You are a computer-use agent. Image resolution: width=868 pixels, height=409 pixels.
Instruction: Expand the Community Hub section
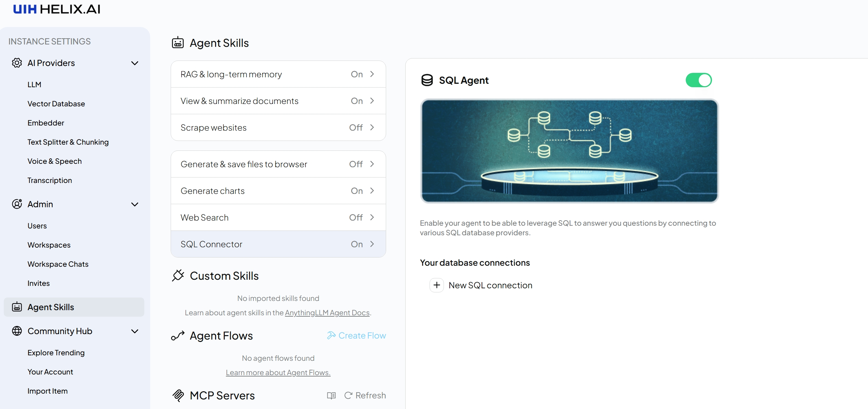pyautogui.click(x=135, y=331)
